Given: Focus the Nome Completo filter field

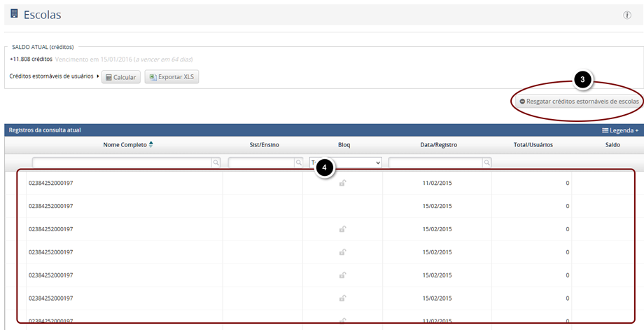Looking at the screenshot, I should [x=122, y=163].
